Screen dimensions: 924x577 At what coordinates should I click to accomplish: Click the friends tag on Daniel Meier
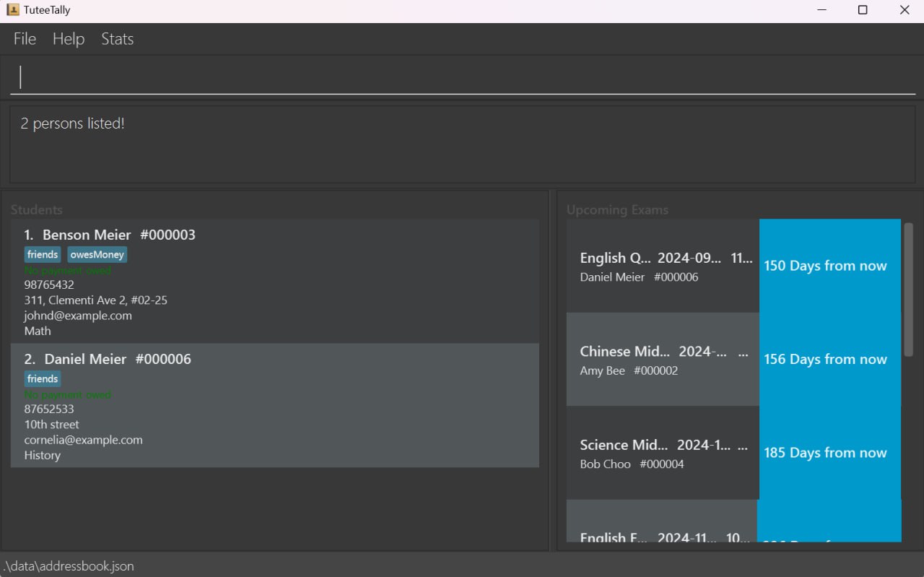click(x=43, y=379)
